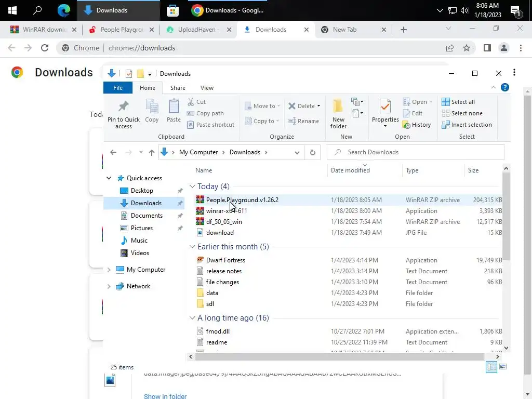Open Chrome three-dot menu

[521, 48]
